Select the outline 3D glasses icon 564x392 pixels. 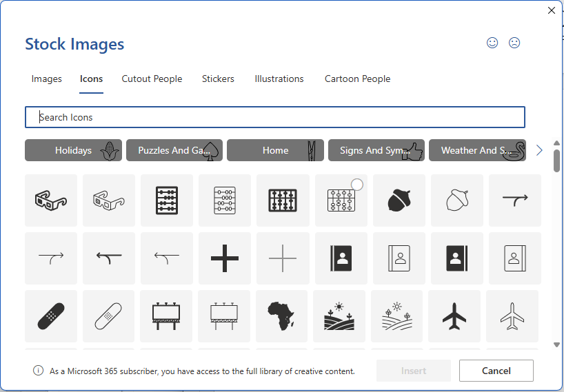(x=109, y=200)
